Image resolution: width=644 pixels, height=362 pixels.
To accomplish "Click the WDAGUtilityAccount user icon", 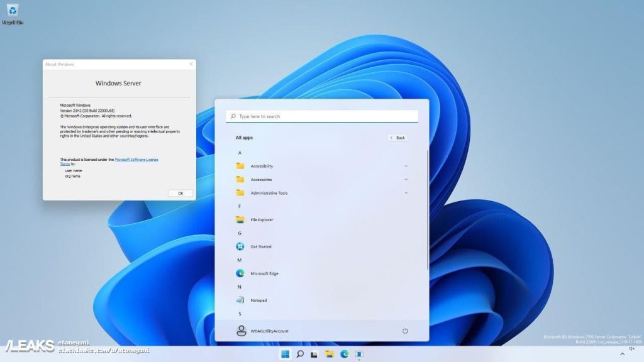I will tap(241, 331).
